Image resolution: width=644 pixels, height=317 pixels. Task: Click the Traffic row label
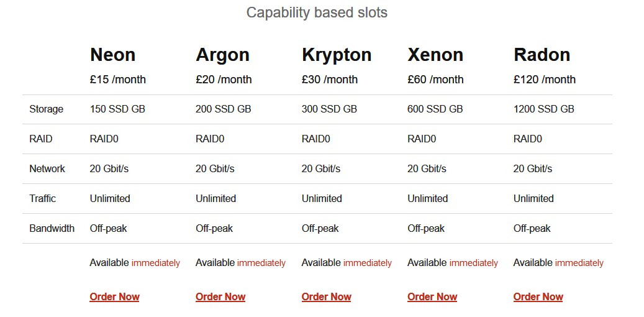point(42,198)
